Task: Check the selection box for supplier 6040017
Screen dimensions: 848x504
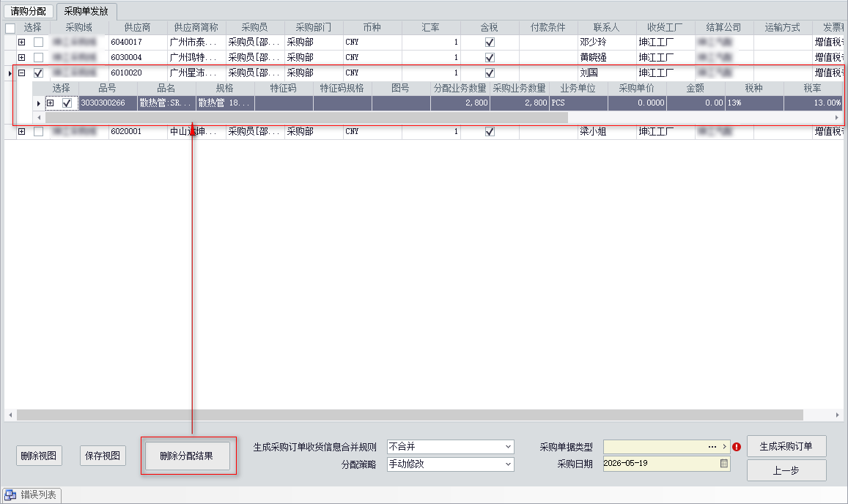Action: click(x=38, y=42)
